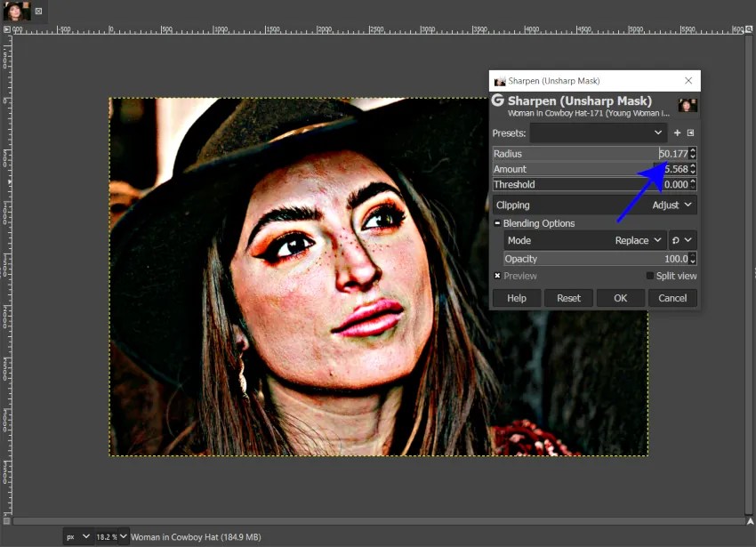
Task: Collapse the Blending Options section
Action: point(499,223)
